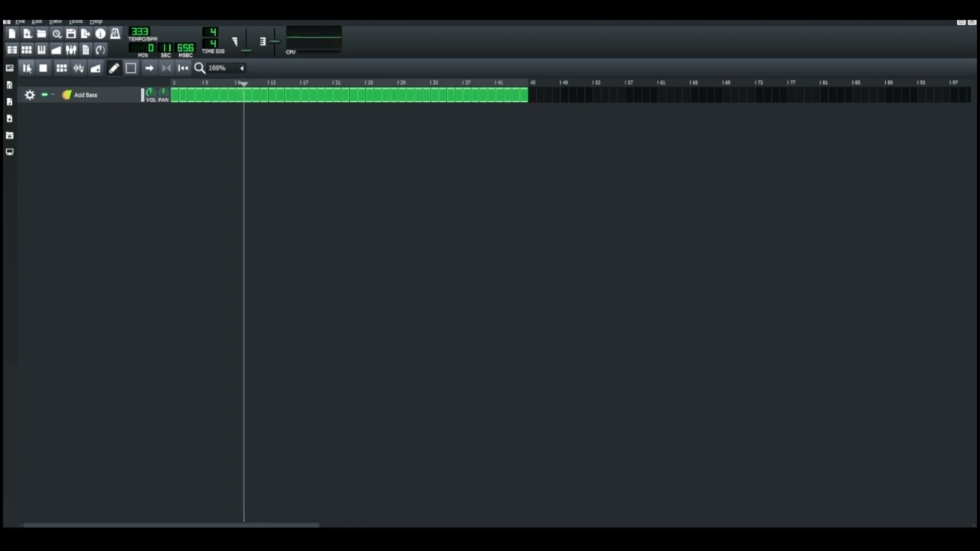Add sample track

[78, 68]
